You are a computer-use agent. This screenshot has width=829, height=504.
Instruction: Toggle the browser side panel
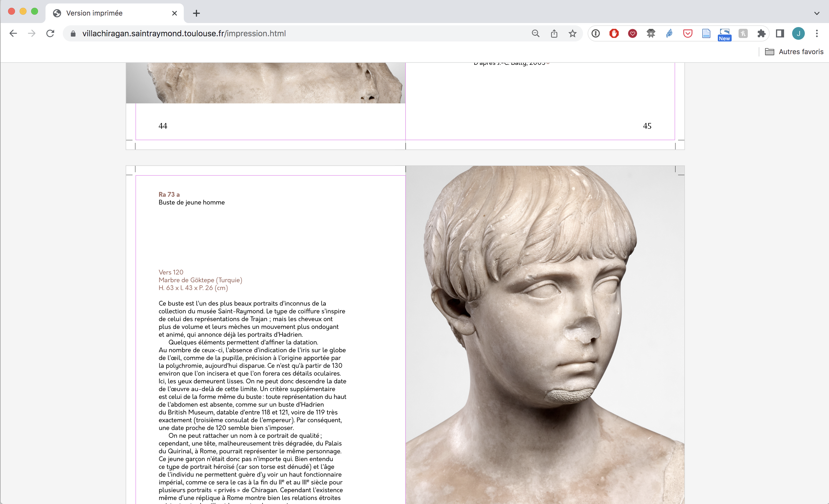(x=780, y=33)
